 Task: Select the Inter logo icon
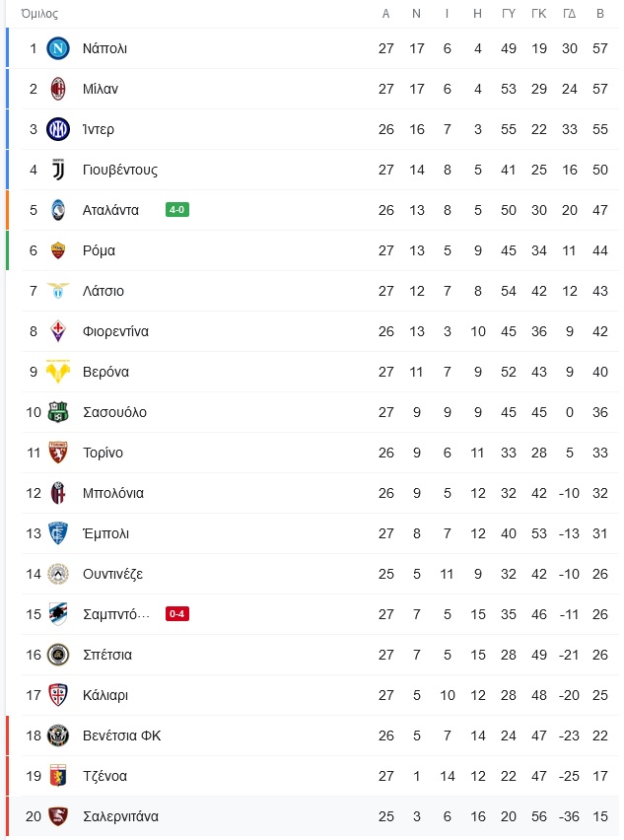58,129
